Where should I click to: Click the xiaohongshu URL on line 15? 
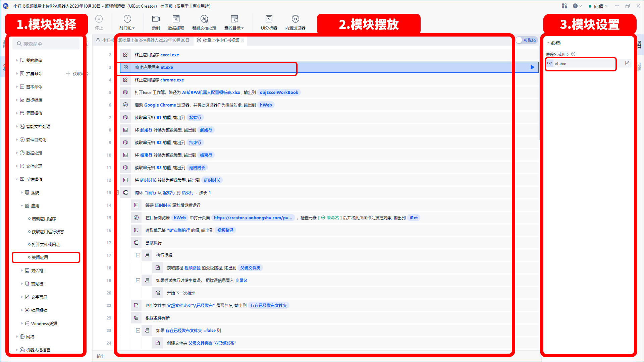(253, 218)
